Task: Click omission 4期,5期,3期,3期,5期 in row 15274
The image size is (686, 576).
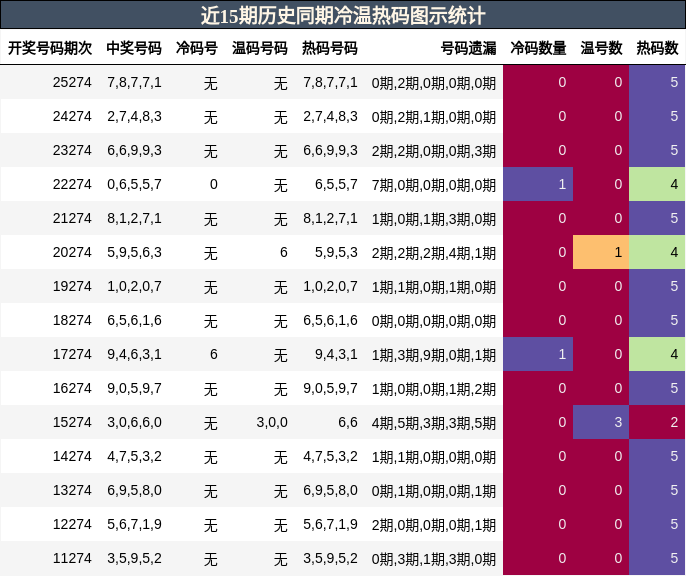Action: 434,423
